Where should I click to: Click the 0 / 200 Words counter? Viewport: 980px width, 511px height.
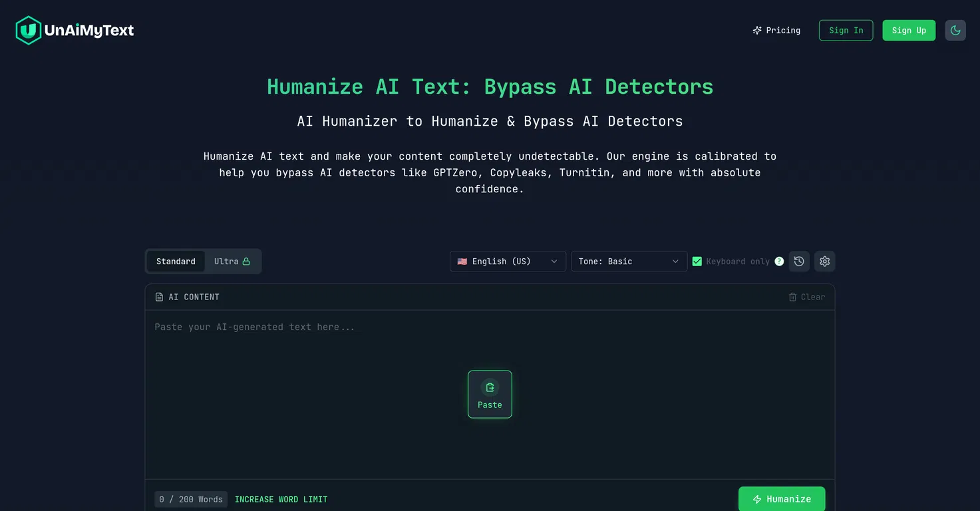tap(191, 500)
